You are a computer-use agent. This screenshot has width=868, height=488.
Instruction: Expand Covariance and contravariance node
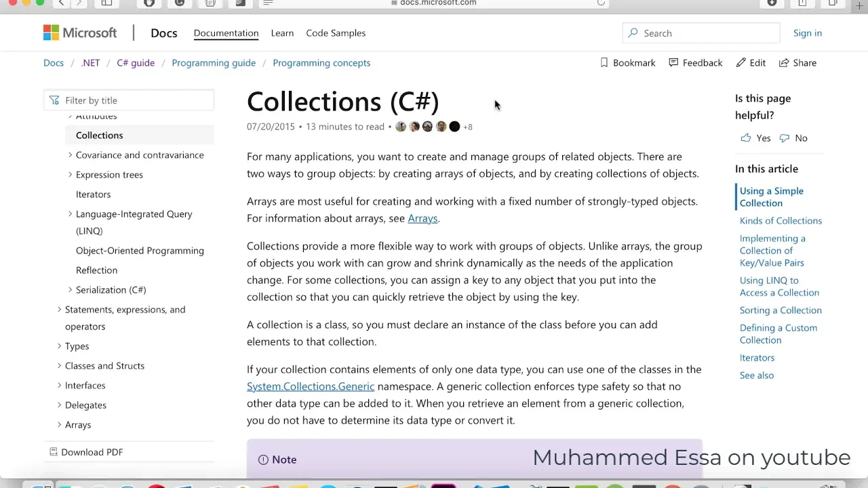(70, 155)
